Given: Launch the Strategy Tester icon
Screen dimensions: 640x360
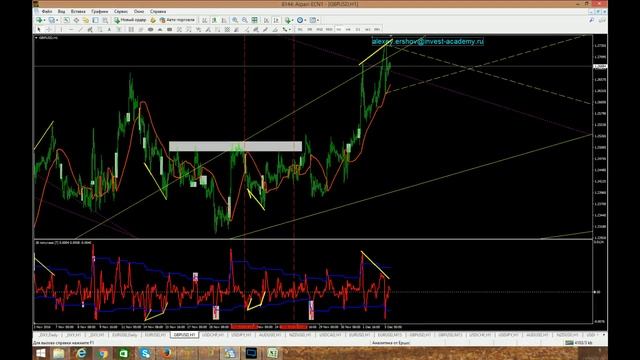Looking at the screenshot, I should coord(105,20).
